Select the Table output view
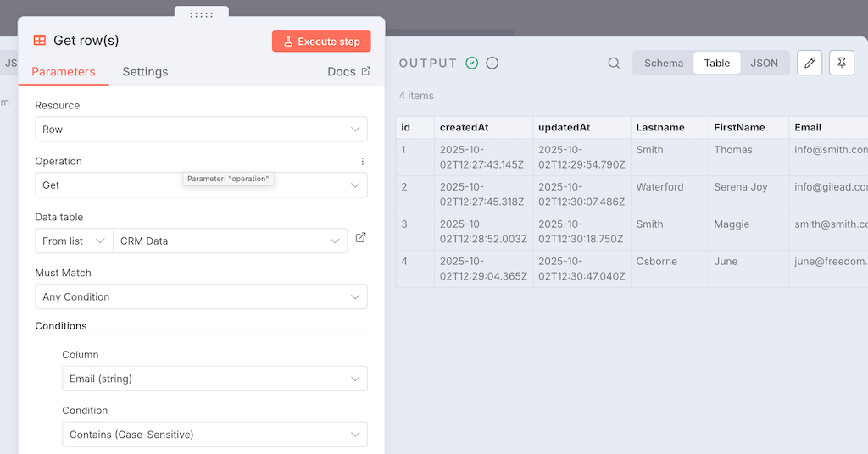Image resolution: width=868 pixels, height=454 pixels. (x=716, y=63)
